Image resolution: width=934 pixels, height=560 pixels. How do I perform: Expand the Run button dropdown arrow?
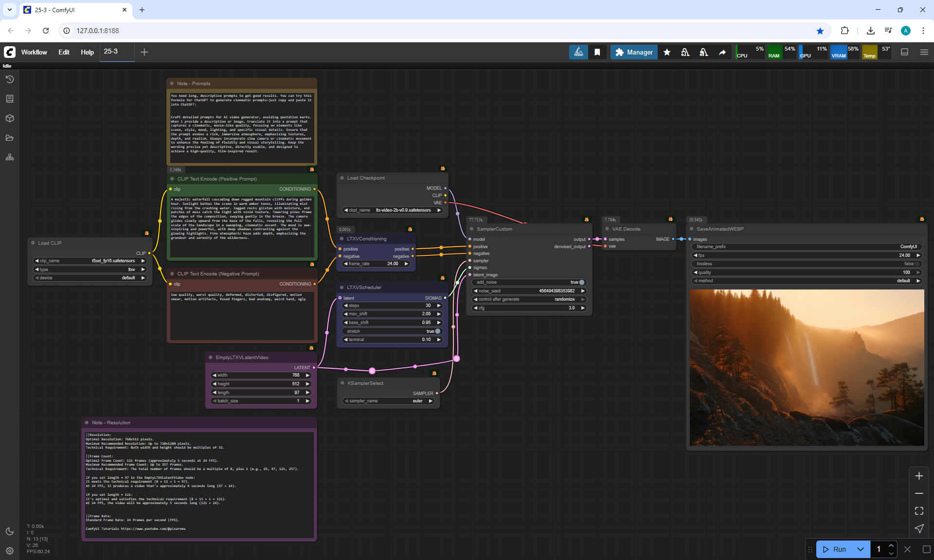[x=860, y=549]
